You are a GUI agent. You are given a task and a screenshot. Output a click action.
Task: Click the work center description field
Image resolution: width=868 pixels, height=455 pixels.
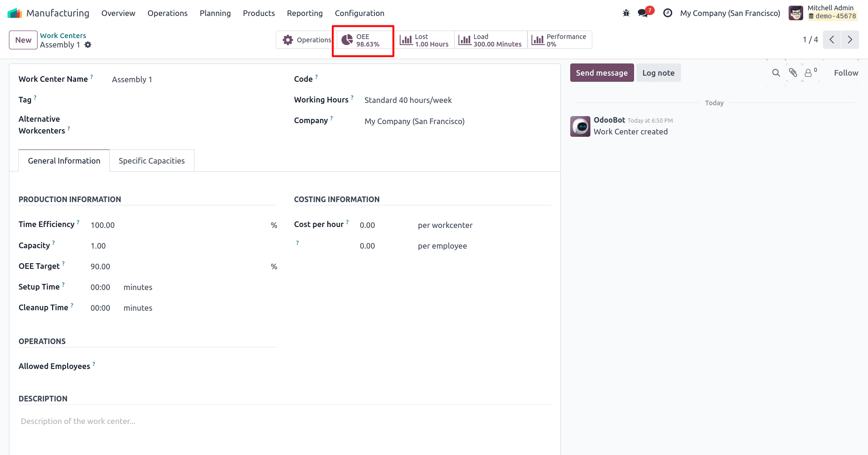point(188,421)
